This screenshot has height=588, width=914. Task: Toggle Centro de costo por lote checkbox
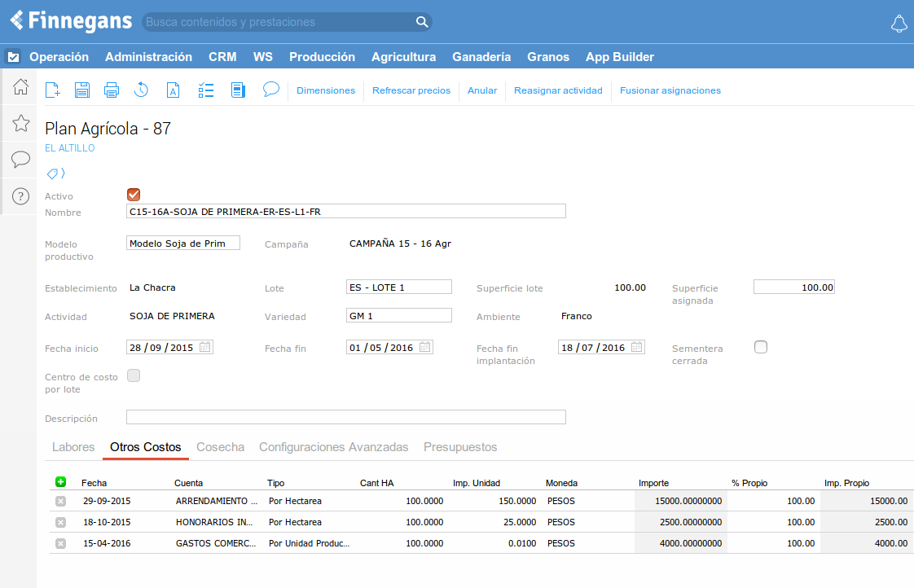coord(134,375)
